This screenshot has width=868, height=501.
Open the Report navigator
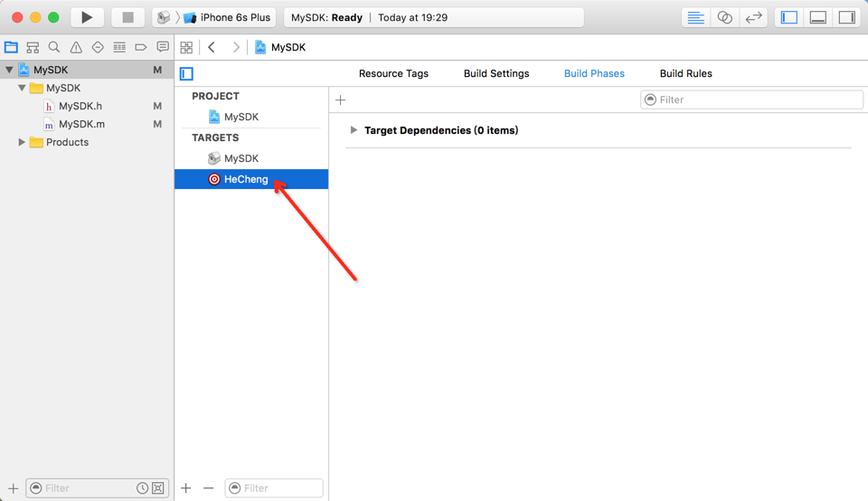(162, 47)
